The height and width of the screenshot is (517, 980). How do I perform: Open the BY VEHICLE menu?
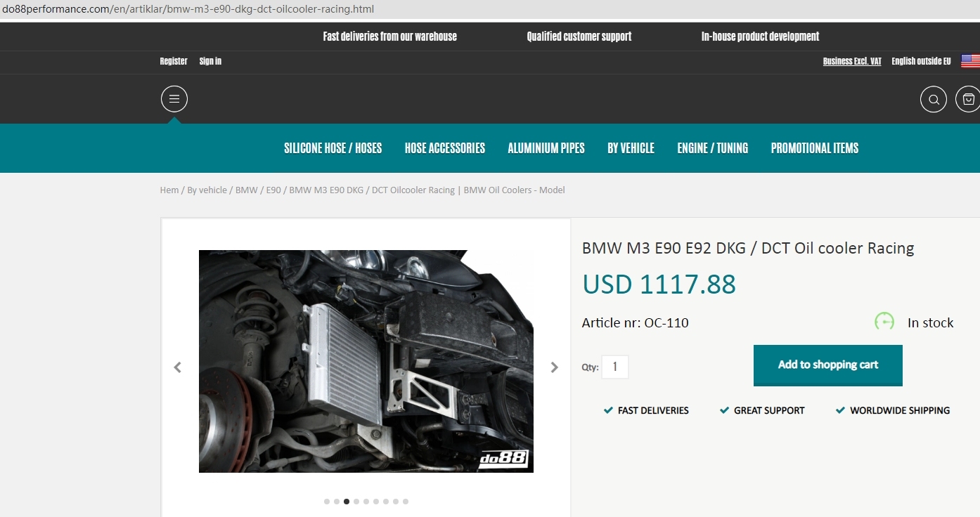click(x=631, y=148)
